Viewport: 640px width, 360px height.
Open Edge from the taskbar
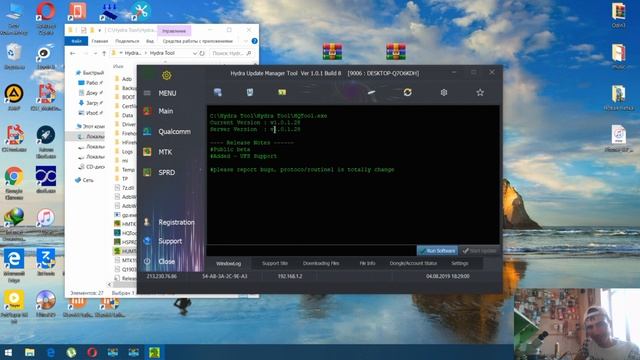click(51, 352)
